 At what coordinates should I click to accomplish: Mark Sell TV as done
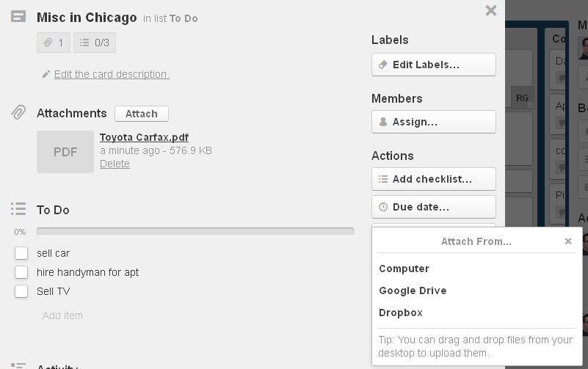coord(21,291)
